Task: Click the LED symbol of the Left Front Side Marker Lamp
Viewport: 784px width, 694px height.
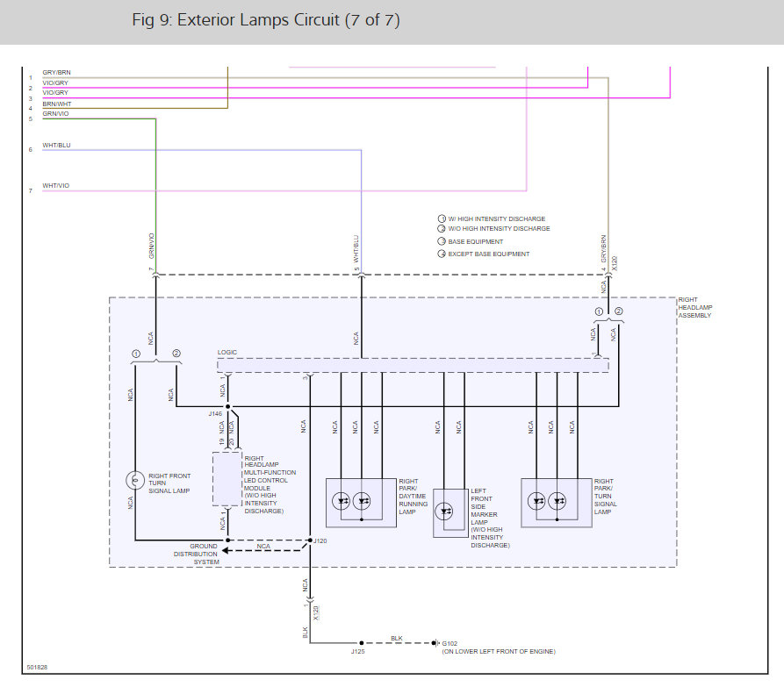Action: pyautogui.click(x=444, y=512)
